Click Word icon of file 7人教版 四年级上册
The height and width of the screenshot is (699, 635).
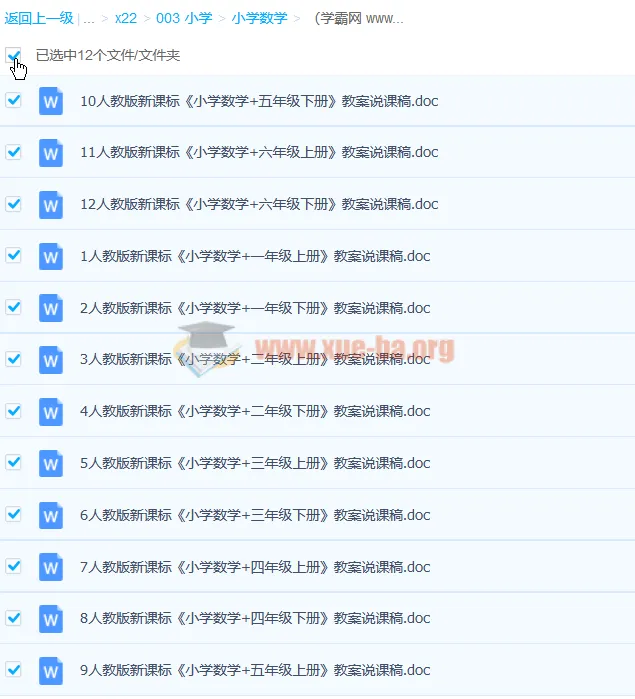coord(50,567)
